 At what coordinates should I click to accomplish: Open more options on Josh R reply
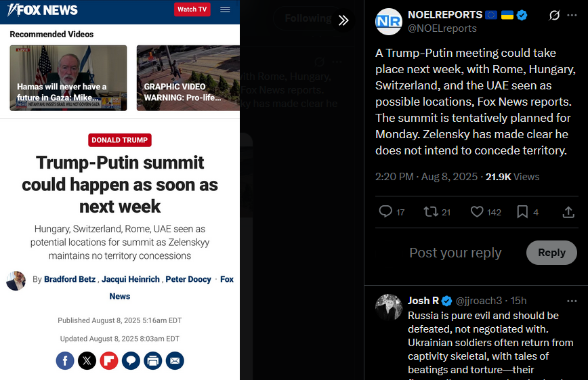pyautogui.click(x=572, y=301)
